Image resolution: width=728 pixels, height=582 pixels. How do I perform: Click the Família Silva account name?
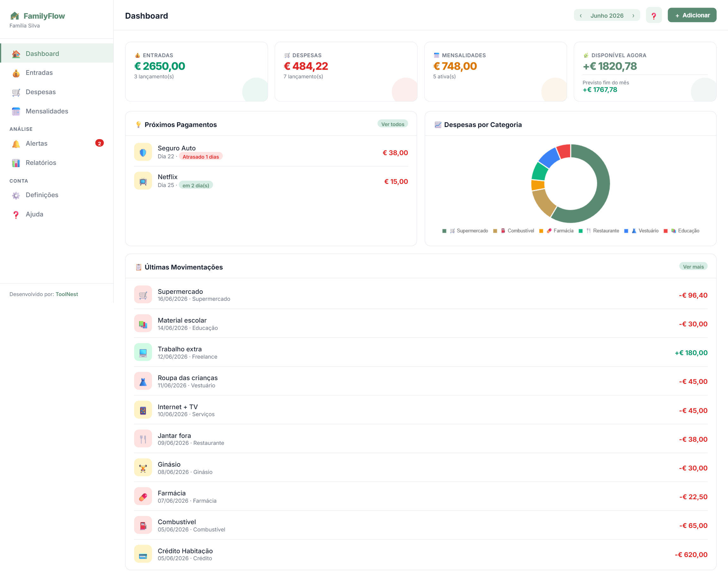[25, 26]
